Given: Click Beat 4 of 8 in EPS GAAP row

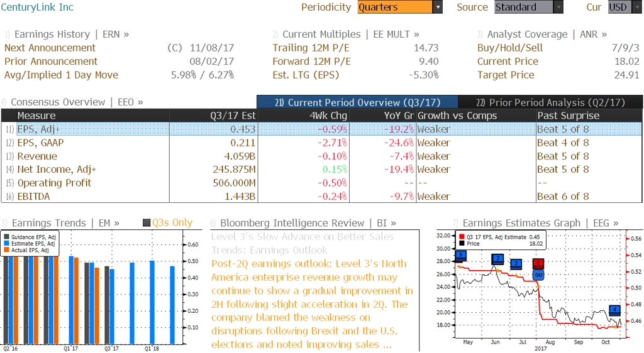Looking at the screenshot, I should [563, 143].
